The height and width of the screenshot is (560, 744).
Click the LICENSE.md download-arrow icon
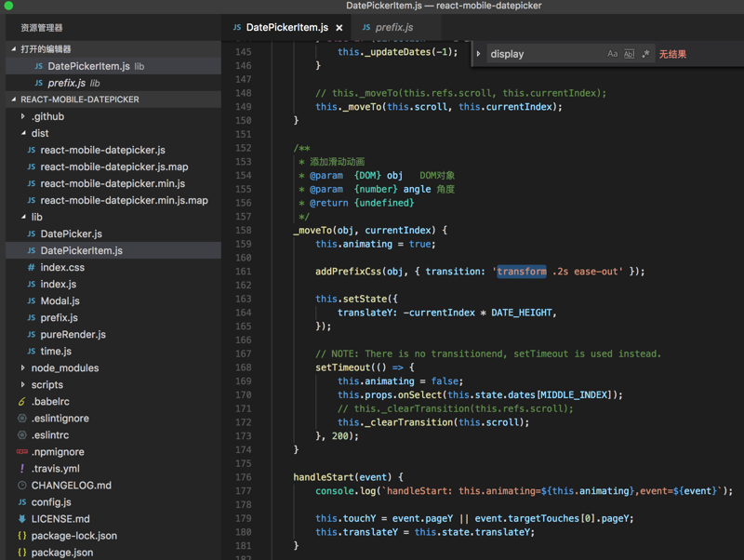click(22, 518)
